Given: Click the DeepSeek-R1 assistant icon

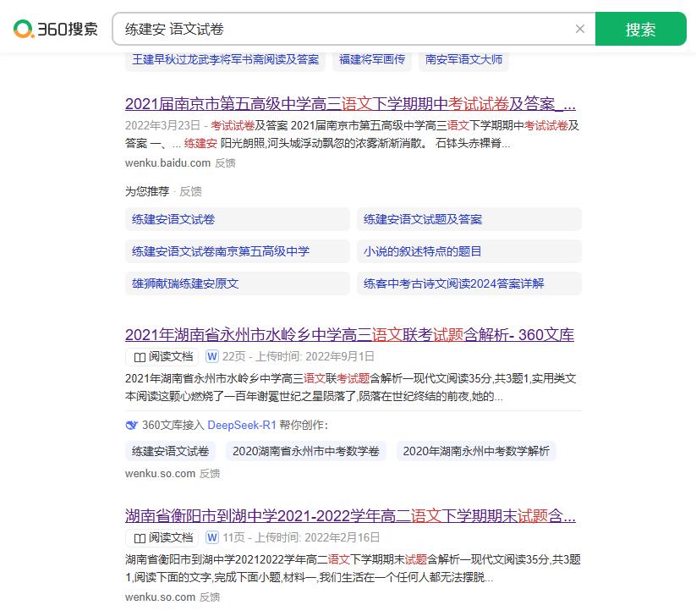Looking at the screenshot, I should click(131, 425).
